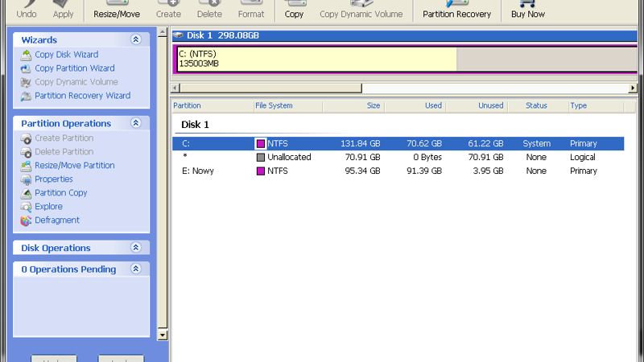Open Partition Recovery from toolbar
The image size is (644, 362).
pyautogui.click(x=456, y=10)
